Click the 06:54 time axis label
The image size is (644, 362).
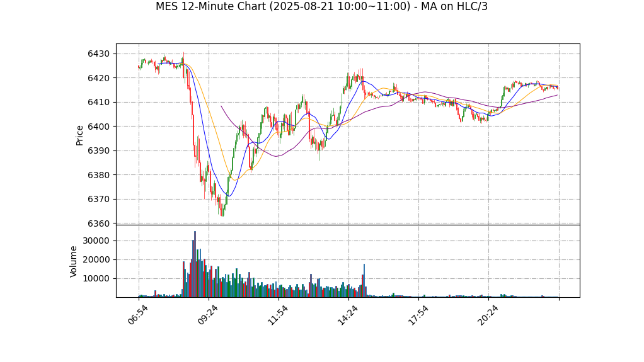tap(137, 315)
